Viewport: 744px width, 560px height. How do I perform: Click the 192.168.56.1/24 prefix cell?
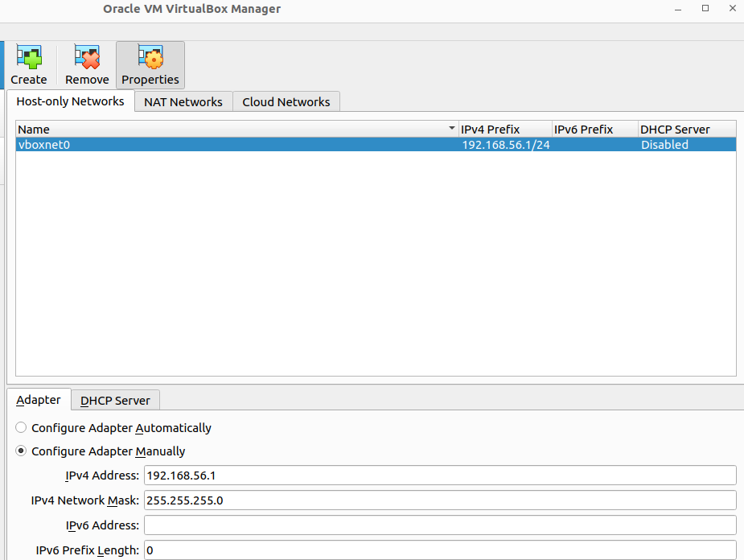pyautogui.click(x=506, y=145)
